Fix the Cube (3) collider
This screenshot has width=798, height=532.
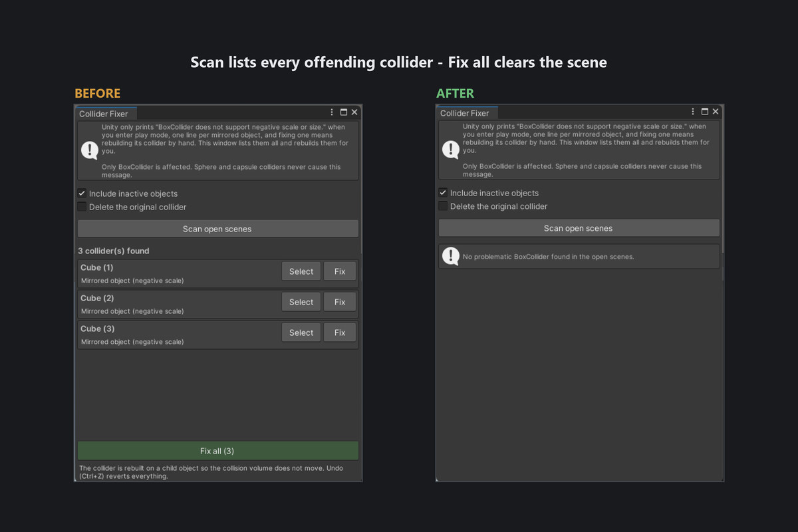340,332
